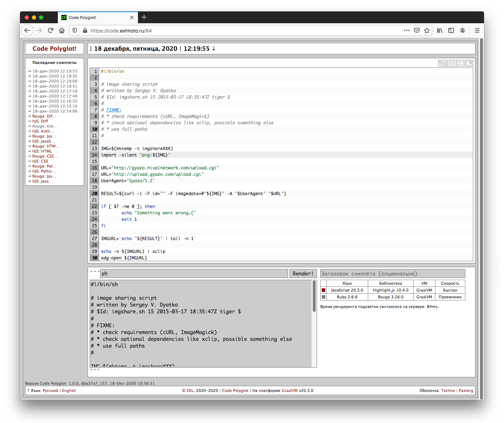Open the 'HJS: CSS' snippet
This screenshot has height=423, width=504.
point(40,161)
